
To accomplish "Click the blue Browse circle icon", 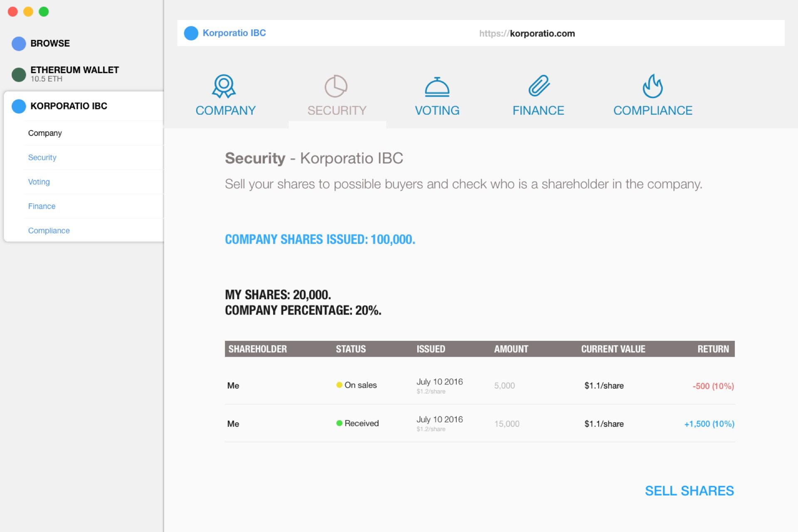I will (19, 43).
